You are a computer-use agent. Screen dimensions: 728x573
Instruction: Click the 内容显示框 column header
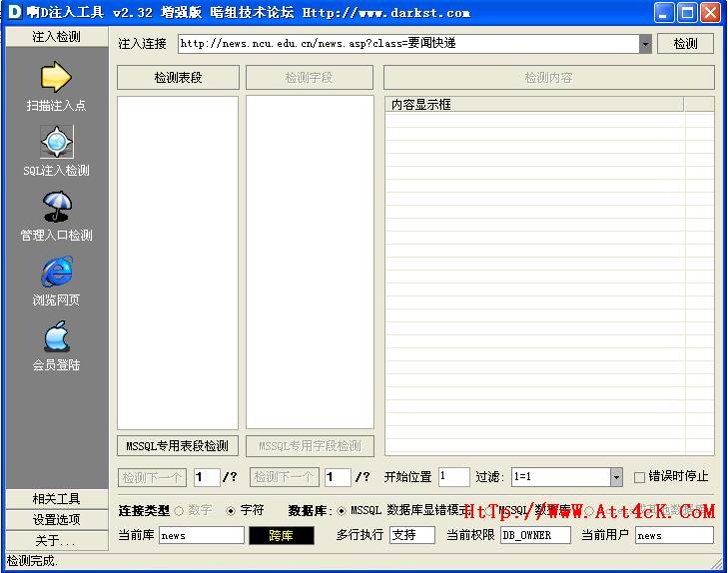[x=534, y=105]
